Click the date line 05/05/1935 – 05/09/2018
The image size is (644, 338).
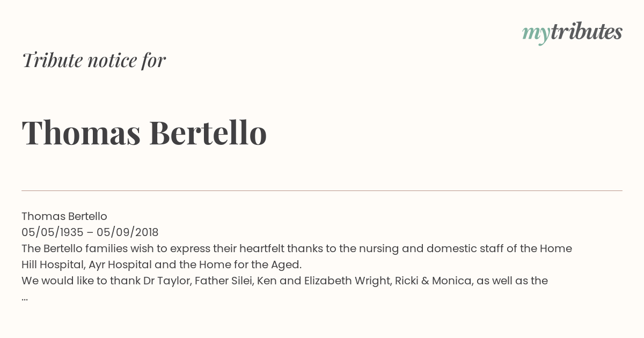pyautogui.click(x=90, y=232)
